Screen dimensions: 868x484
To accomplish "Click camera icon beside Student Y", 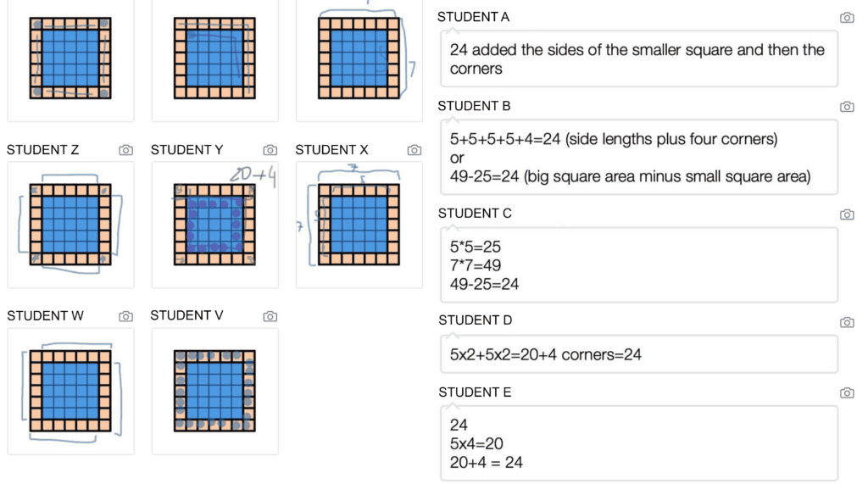I will coord(270,150).
